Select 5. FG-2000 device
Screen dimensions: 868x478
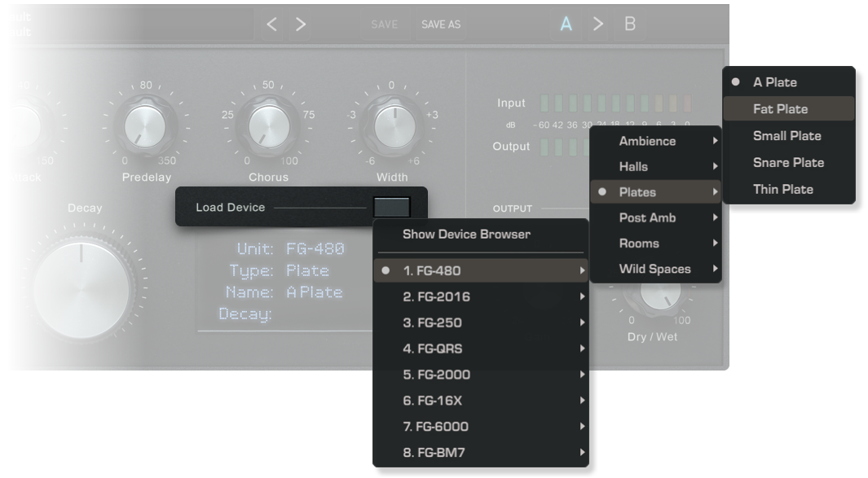point(480,375)
